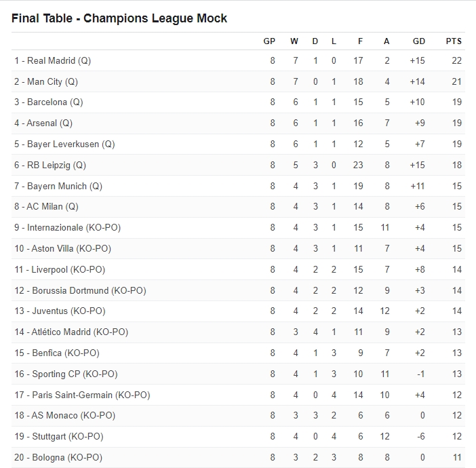Select the Aston Villa row
The image size is (476, 468).
coord(238,248)
